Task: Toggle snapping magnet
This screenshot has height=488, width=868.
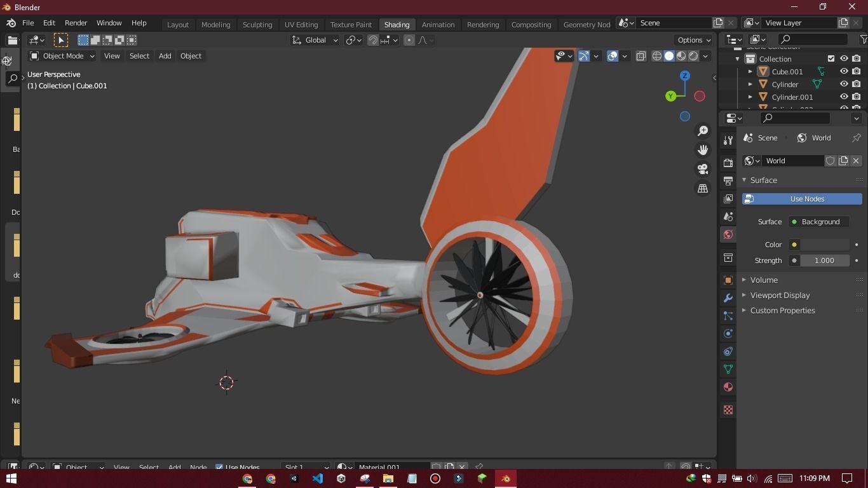Action: [373, 40]
